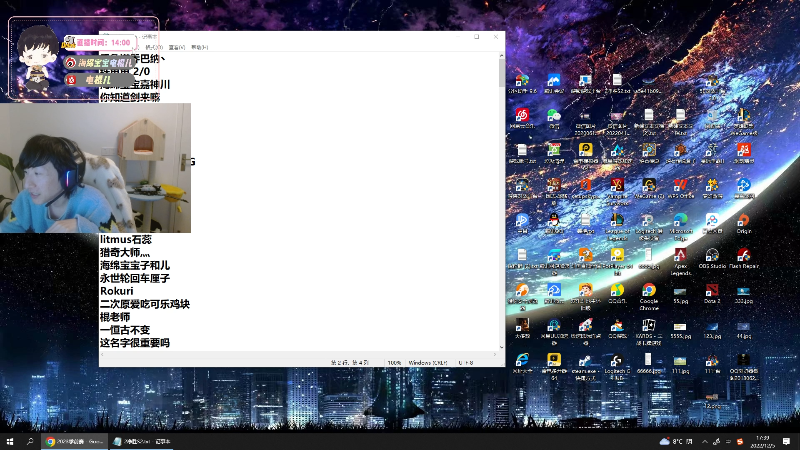The image size is (800, 450).
Task: Open the 55.jpg image file
Action: (x=680, y=295)
